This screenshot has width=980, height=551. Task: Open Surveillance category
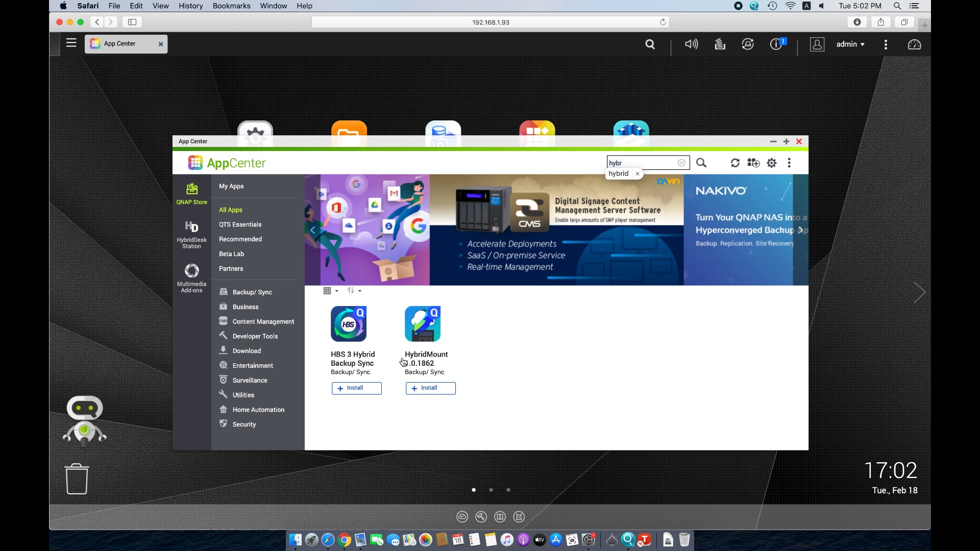[x=243, y=380]
